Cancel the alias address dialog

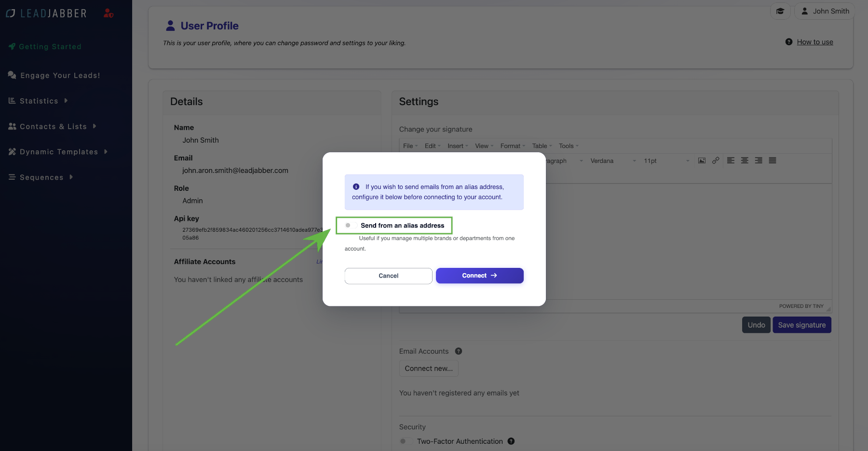(389, 276)
